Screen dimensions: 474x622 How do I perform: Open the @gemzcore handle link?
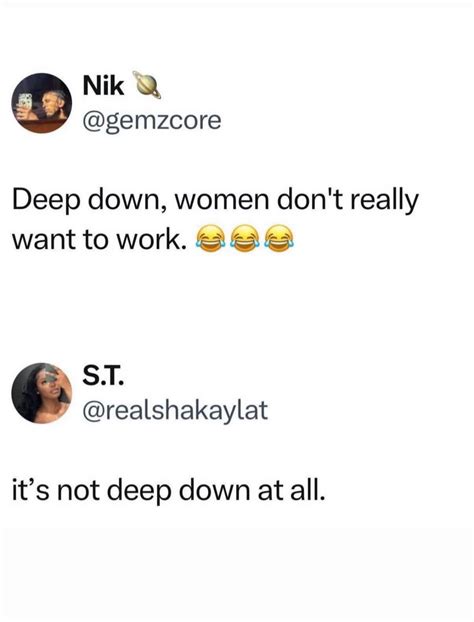152,121
